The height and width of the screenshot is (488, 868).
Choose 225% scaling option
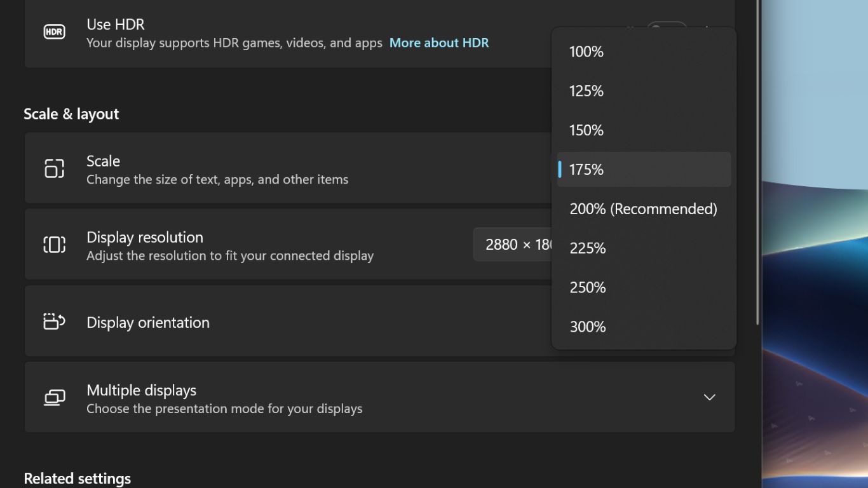587,248
